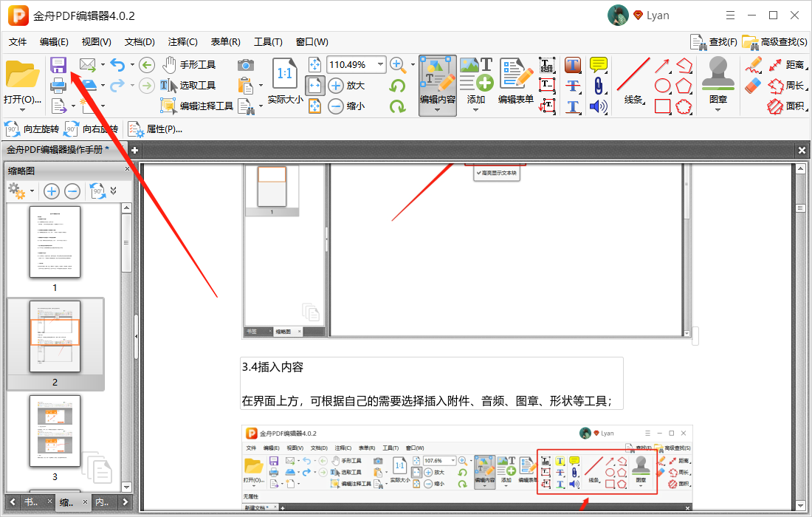812x517 pixels.
Task: Select the red oval shape tool
Action: tap(662, 86)
